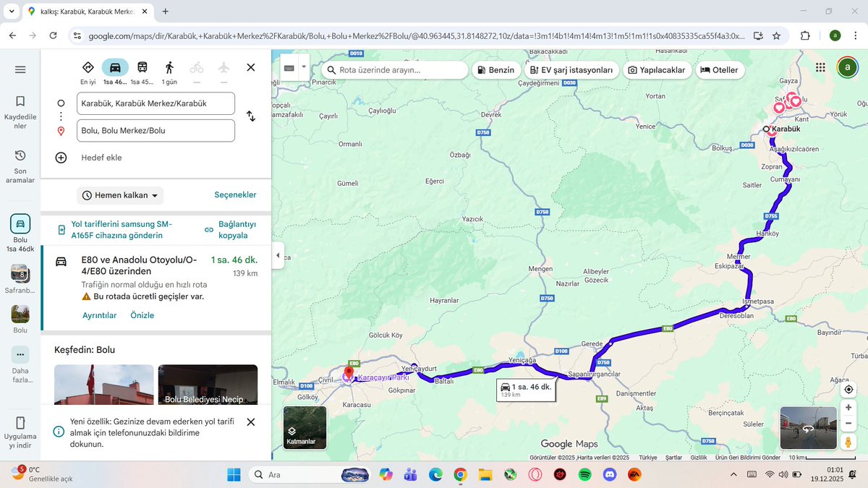The width and height of the screenshot is (868, 488).
Task: Open File Explorer from the taskbar
Action: (485, 475)
